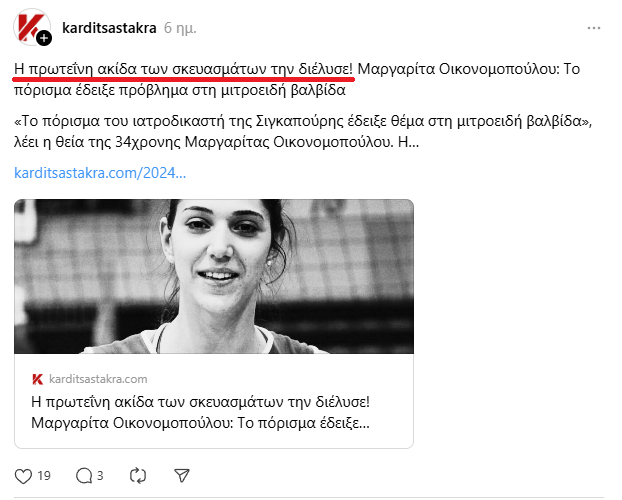Open the article preview photo

pos(214,277)
